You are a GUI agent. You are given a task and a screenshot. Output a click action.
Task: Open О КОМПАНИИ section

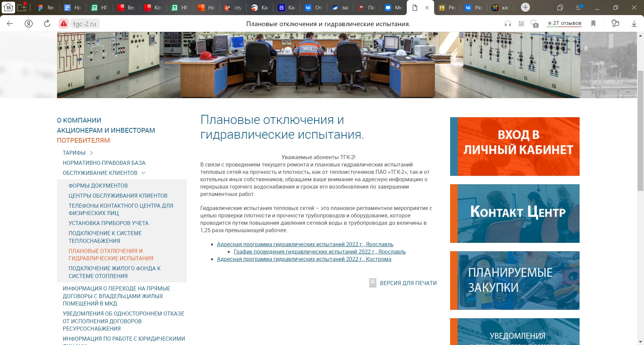[x=79, y=120]
